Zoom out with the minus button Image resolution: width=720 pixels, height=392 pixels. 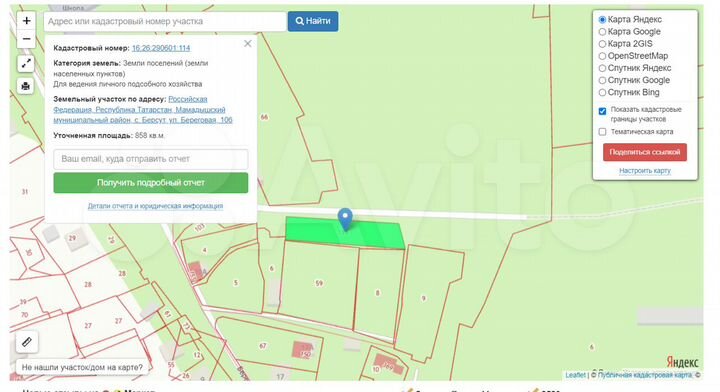[26, 39]
